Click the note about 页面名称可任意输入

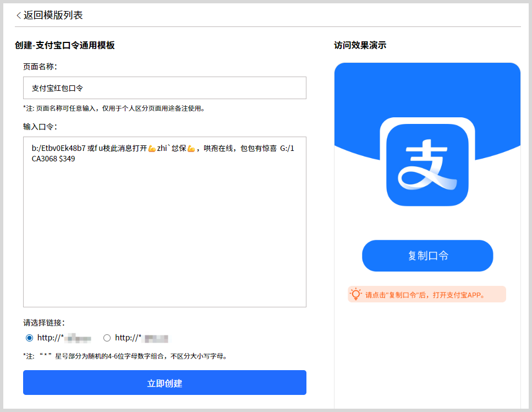click(x=114, y=109)
